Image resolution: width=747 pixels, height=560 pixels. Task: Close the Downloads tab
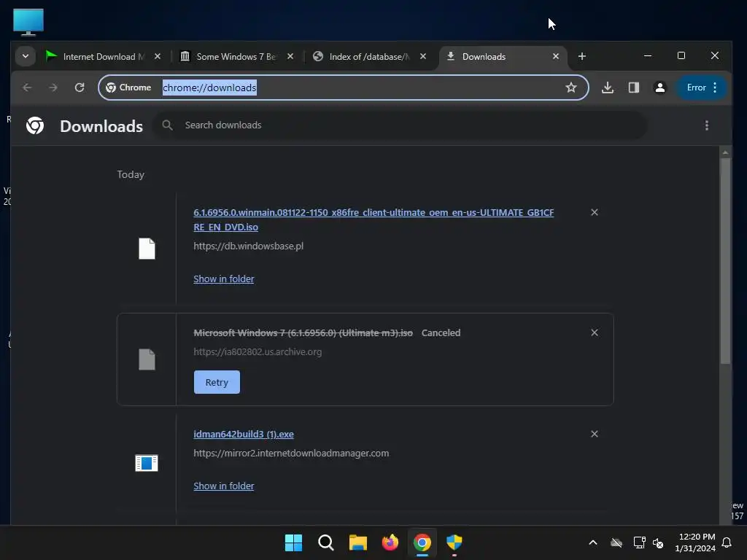coord(555,56)
